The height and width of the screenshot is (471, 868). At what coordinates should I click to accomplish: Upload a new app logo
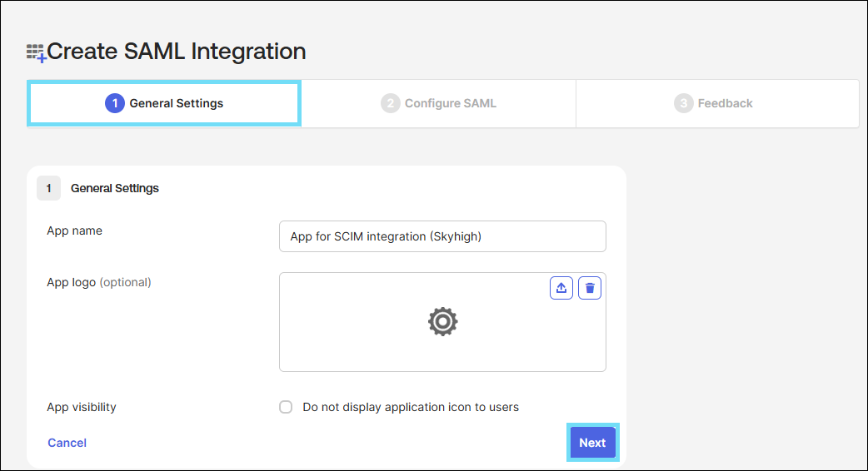pyautogui.click(x=561, y=288)
